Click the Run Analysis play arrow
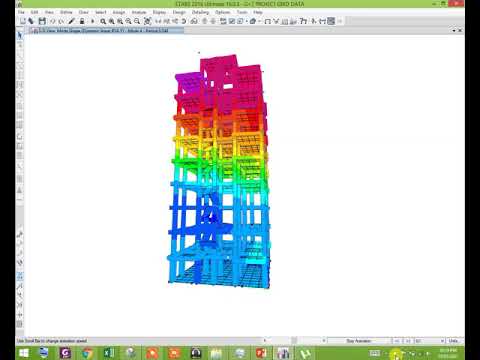This screenshot has width=480, height=360. pos(93,21)
